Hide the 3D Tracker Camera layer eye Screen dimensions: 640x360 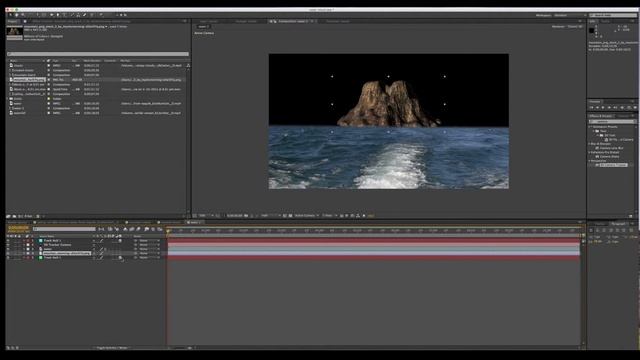click(x=7, y=244)
